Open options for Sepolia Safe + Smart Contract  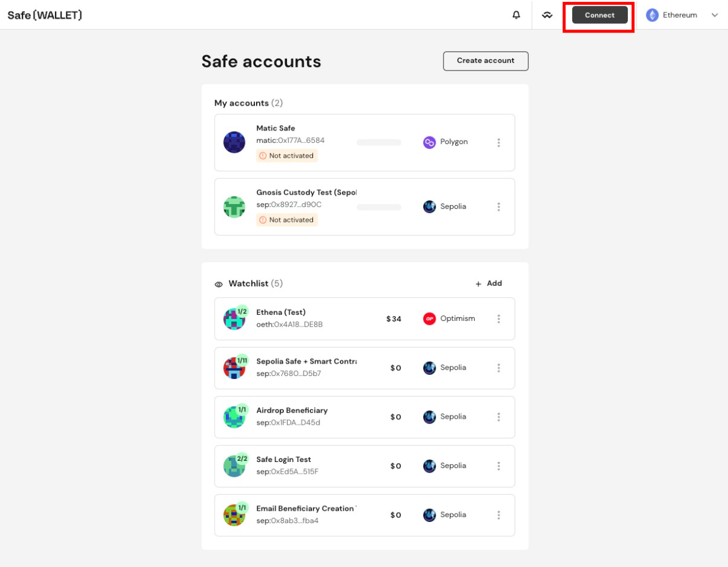point(499,368)
